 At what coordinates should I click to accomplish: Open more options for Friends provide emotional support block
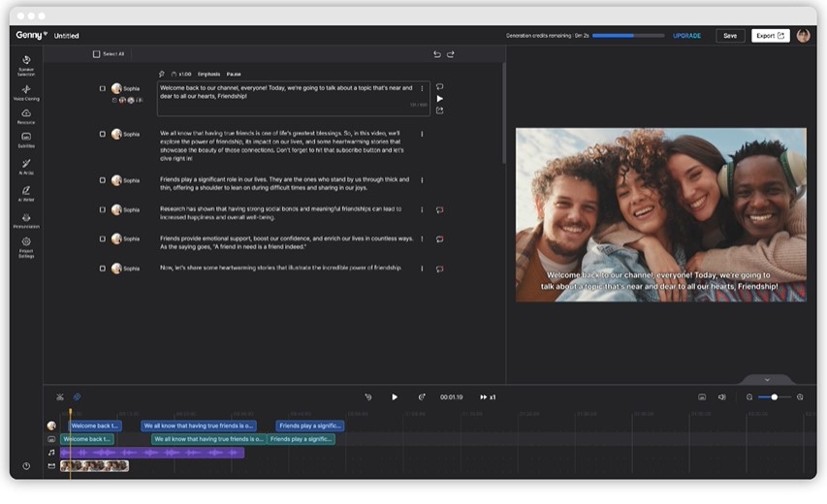pos(422,238)
